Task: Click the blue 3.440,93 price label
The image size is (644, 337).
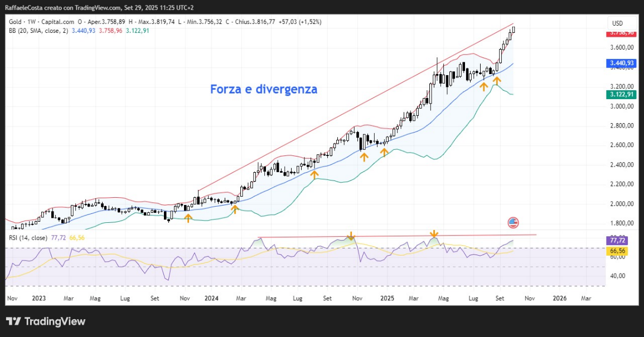Action: click(622, 64)
